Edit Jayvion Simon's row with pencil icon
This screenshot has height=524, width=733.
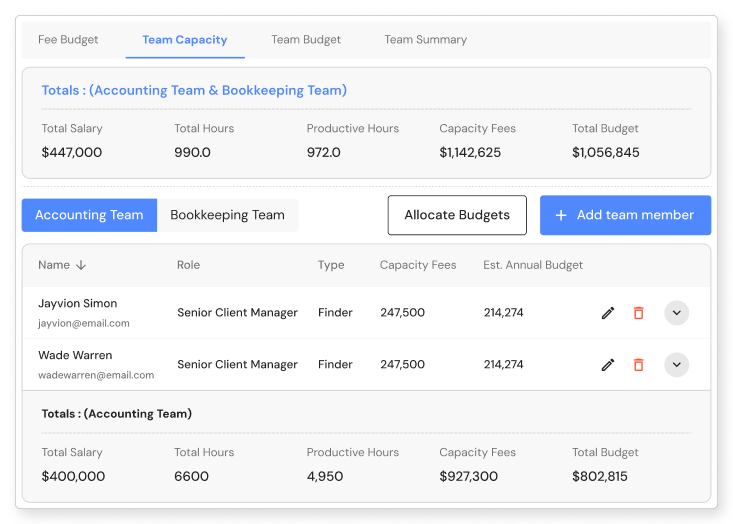point(607,313)
